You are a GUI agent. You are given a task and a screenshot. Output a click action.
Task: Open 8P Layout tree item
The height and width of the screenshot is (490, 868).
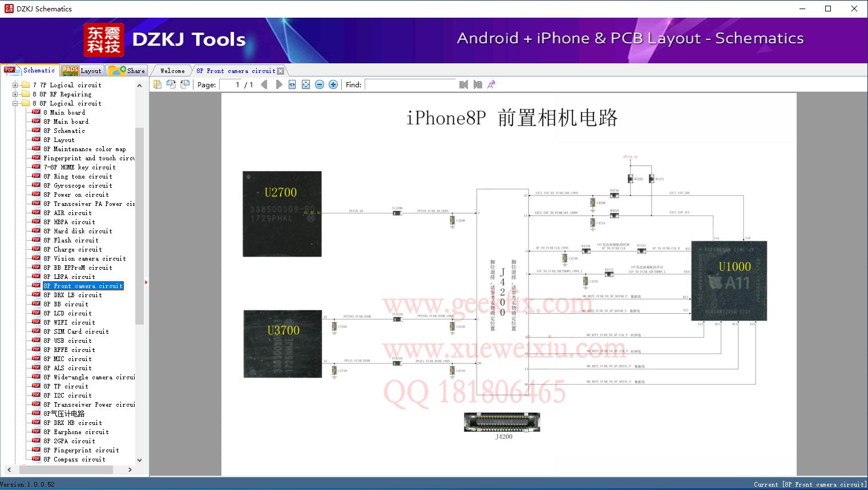pos(59,140)
